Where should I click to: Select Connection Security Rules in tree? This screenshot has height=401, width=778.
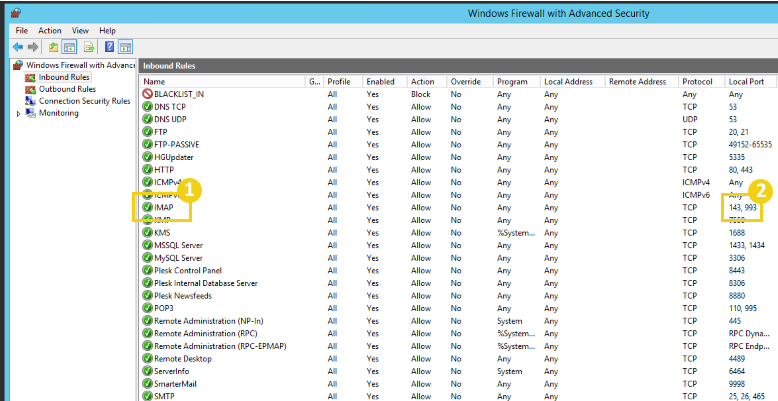[x=84, y=101]
